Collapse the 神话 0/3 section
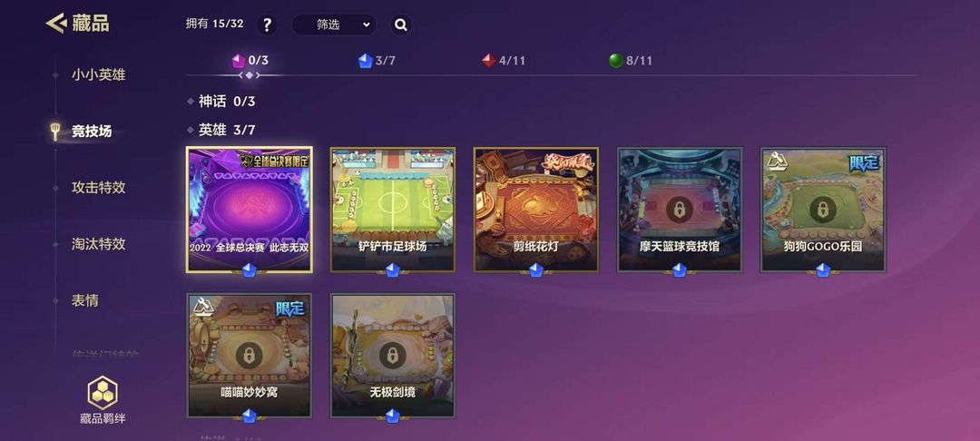Image resolution: width=980 pixels, height=441 pixels. (x=222, y=102)
